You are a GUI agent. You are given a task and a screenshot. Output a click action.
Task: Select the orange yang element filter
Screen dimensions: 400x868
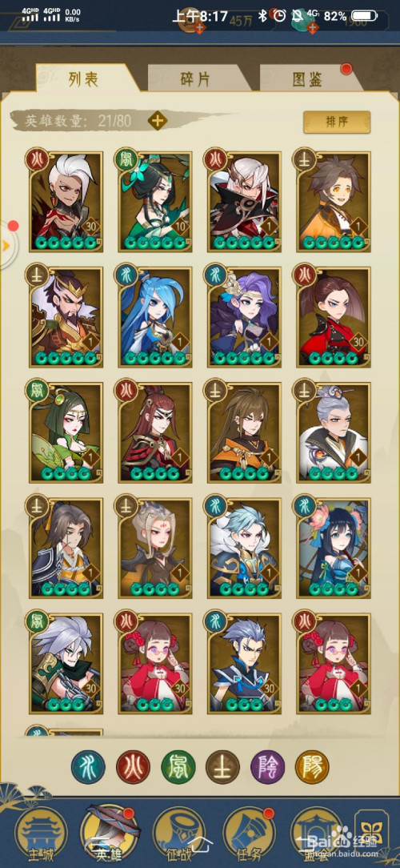[x=312, y=767]
